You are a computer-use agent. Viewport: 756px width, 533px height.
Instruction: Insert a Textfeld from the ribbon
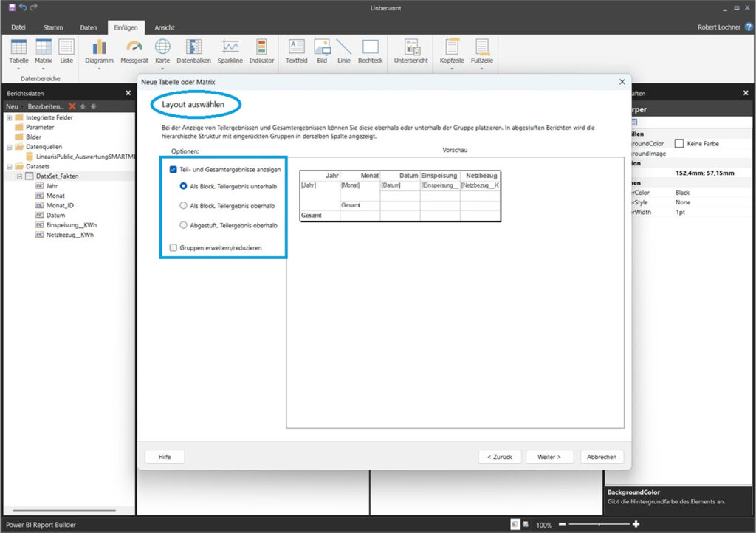pos(297,47)
